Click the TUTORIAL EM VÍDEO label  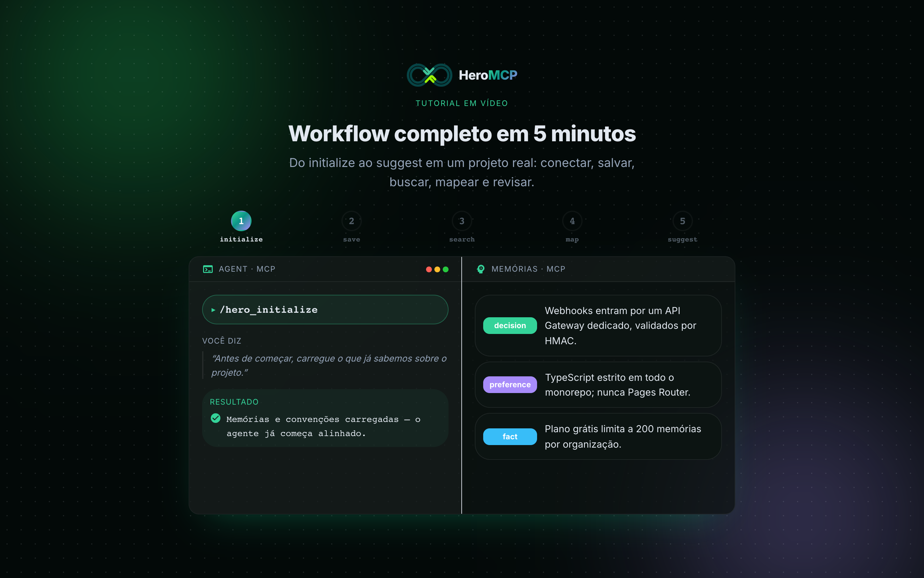click(x=462, y=103)
